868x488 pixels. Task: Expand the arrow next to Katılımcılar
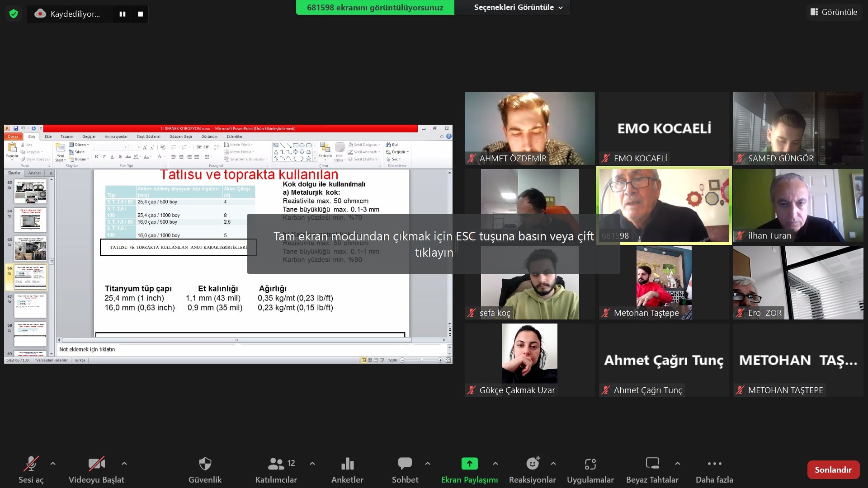tap(312, 464)
